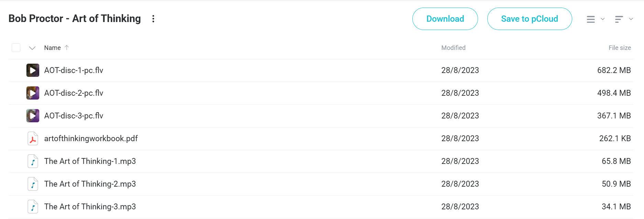
Task: Click the AOT-disc-3-pc.flv video icon
Action: pos(33,116)
